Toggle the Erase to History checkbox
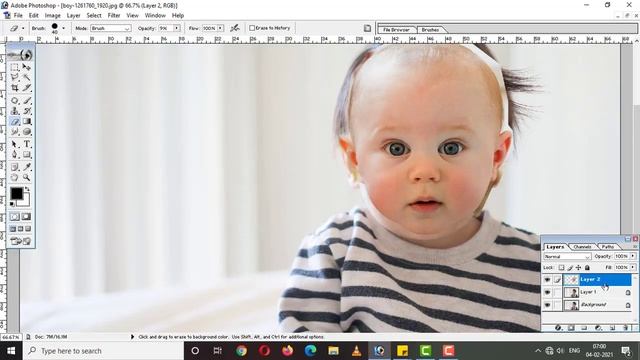Screen dimensions: 640x360 pyautogui.click(x=252, y=28)
